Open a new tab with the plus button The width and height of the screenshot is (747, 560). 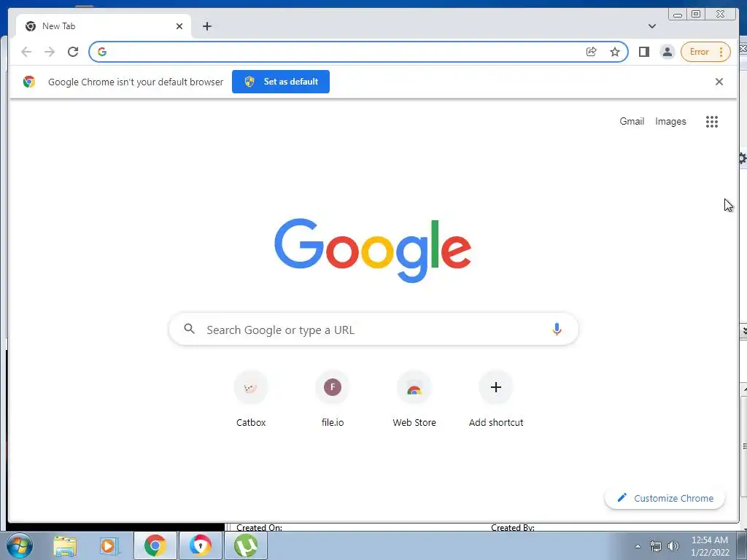pos(206,26)
